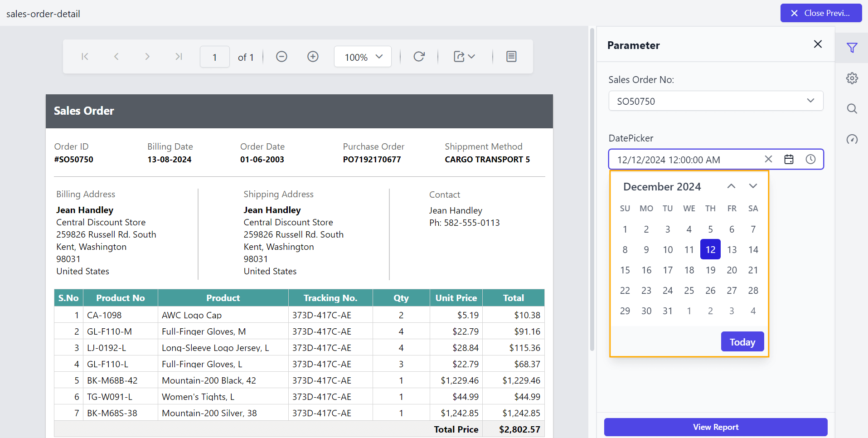Click the page number input field

pyautogui.click(x=214, y=56)
